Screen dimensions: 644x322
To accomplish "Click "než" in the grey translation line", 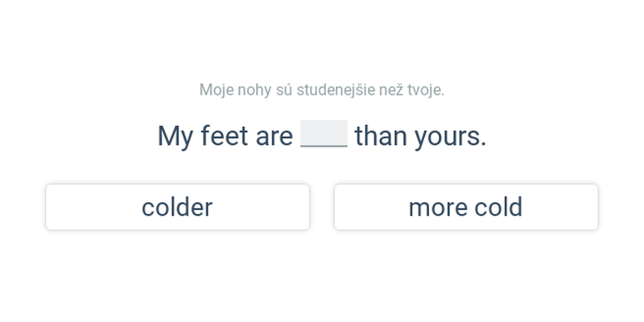I will (391, 89).
